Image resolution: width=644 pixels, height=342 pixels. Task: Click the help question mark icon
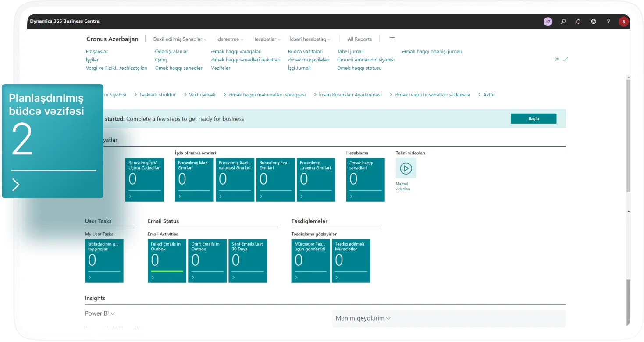tap(608, 21)
